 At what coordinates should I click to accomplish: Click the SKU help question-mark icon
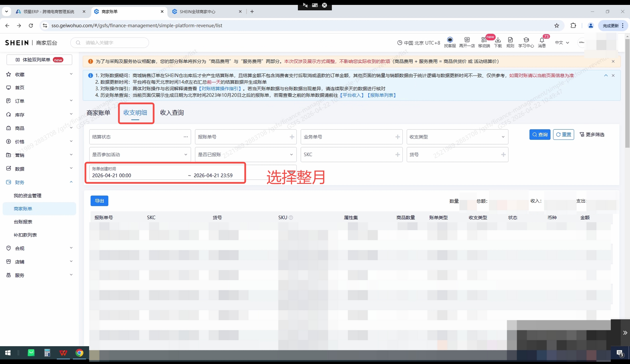[291, 218]
